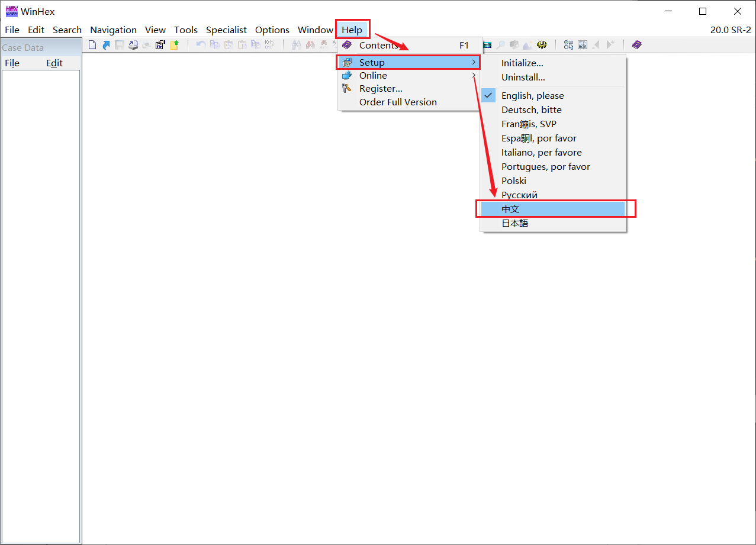This screenshot has height=545, width=756.
Task: Click the New file toolbar icon
Action: pos(92,45)
